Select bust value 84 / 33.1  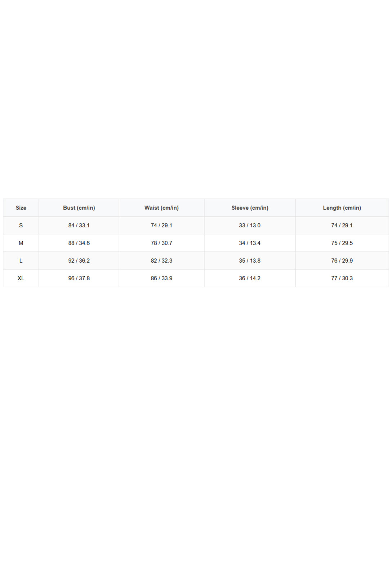pos(79,225)
